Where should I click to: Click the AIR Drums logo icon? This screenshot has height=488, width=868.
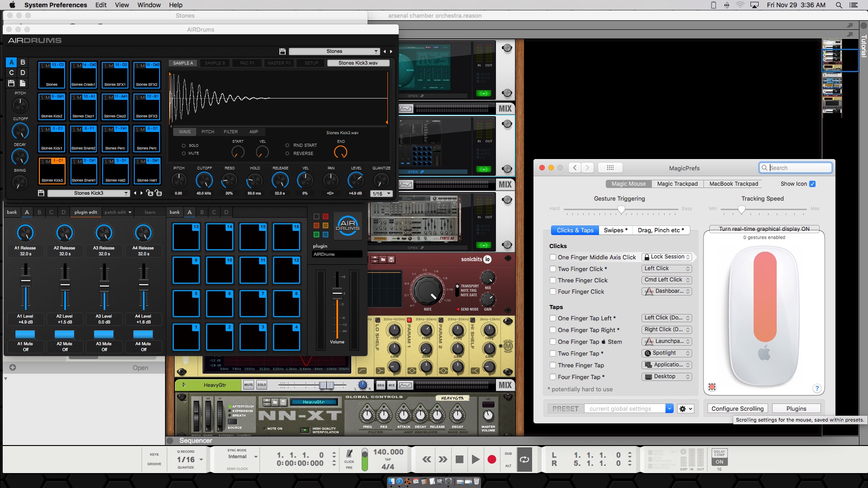[347, 225]
